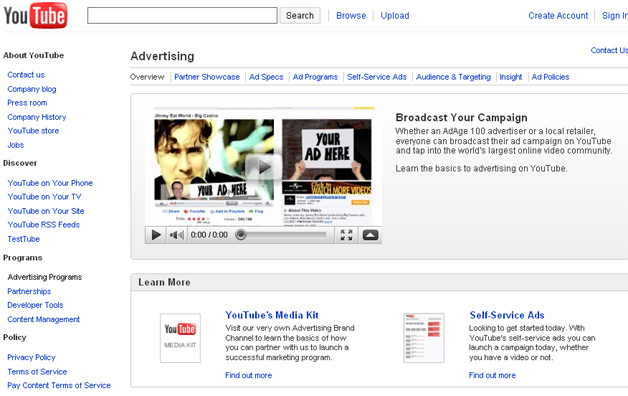Click the Search button
Image resolution: width=628 pixels, height=396 pixels.
click(x=300, y=16)
